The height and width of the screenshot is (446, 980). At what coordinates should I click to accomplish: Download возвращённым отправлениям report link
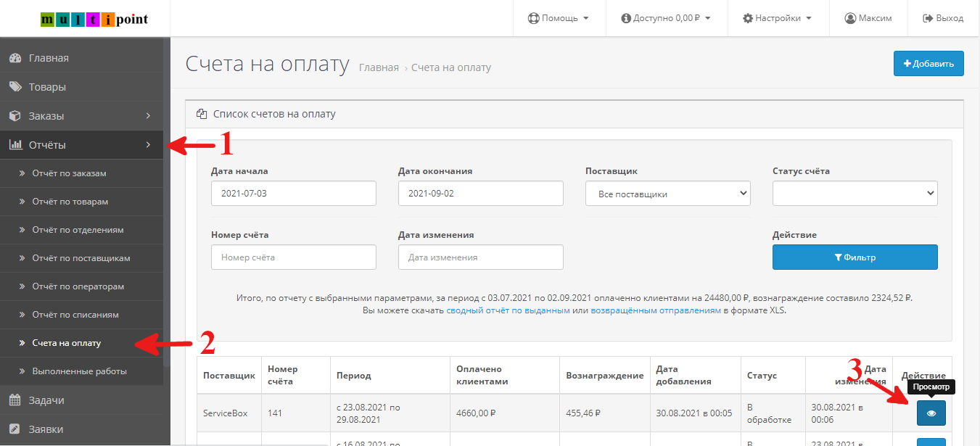[x=656, y=310]
